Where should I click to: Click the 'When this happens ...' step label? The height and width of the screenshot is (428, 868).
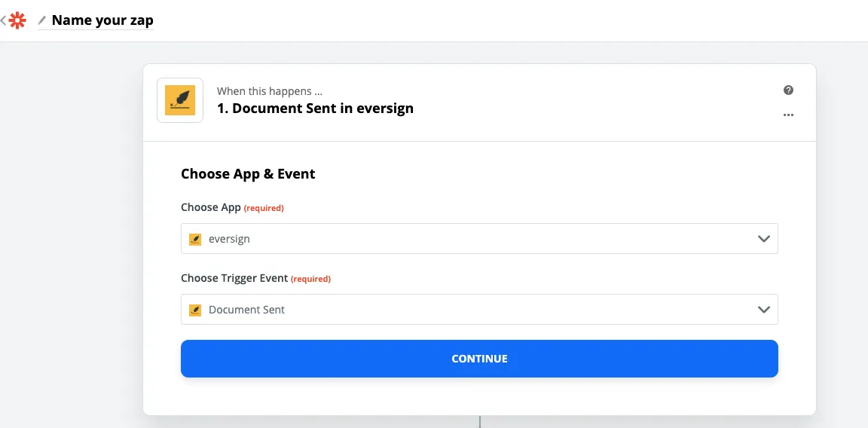(270, 91)
